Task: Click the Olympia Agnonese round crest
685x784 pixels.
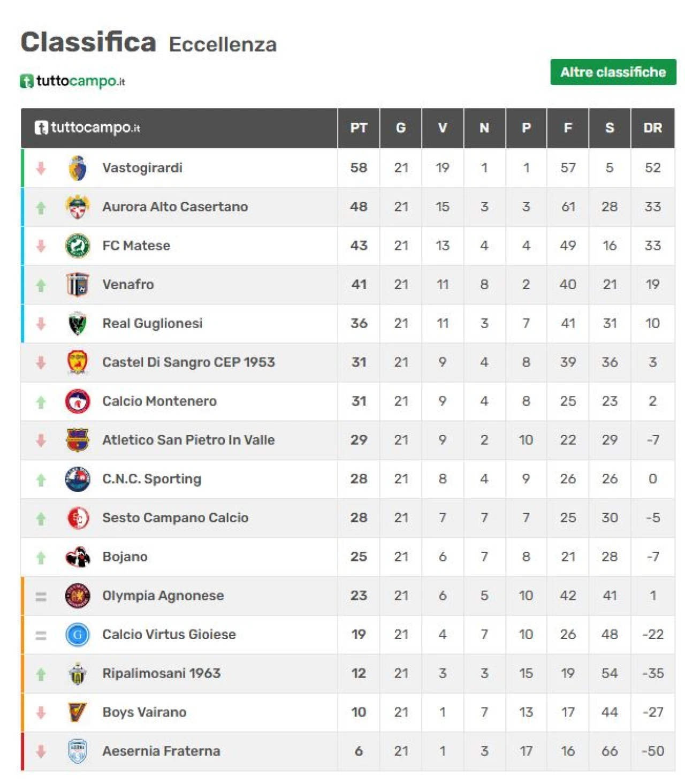Action: (78, 596)
